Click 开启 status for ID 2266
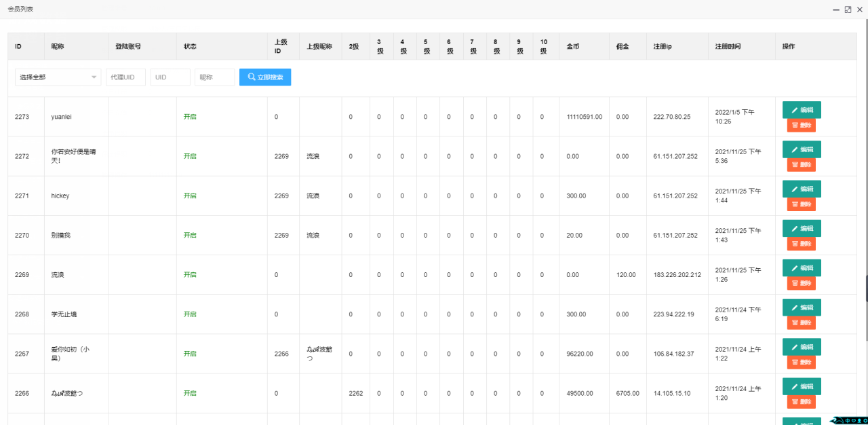 click(190, 393)
